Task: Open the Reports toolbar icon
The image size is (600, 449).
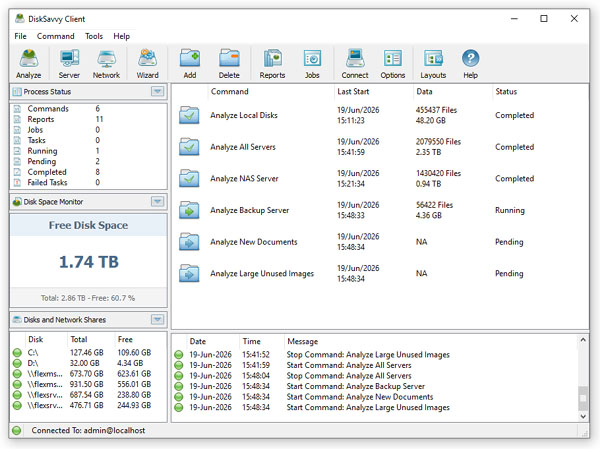Action: click(x=272, y=64)
